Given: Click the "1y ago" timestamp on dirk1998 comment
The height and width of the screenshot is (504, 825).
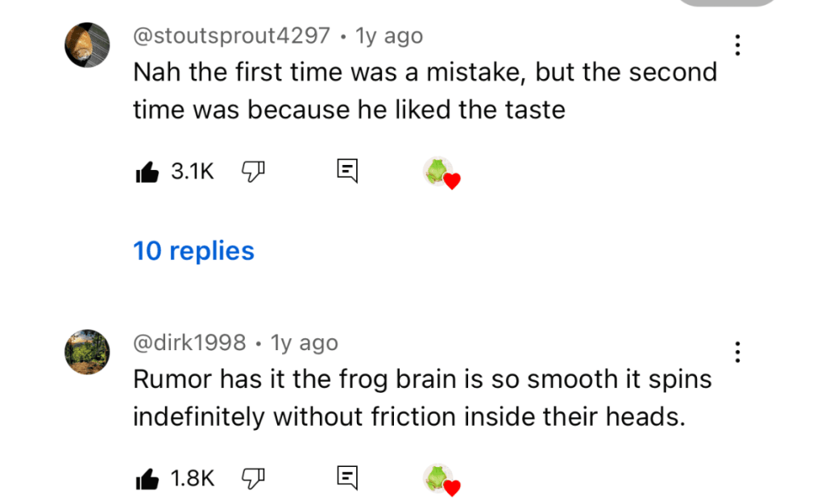Looking at the screenshot, I should pyautogui.click(x=305, y=343).
